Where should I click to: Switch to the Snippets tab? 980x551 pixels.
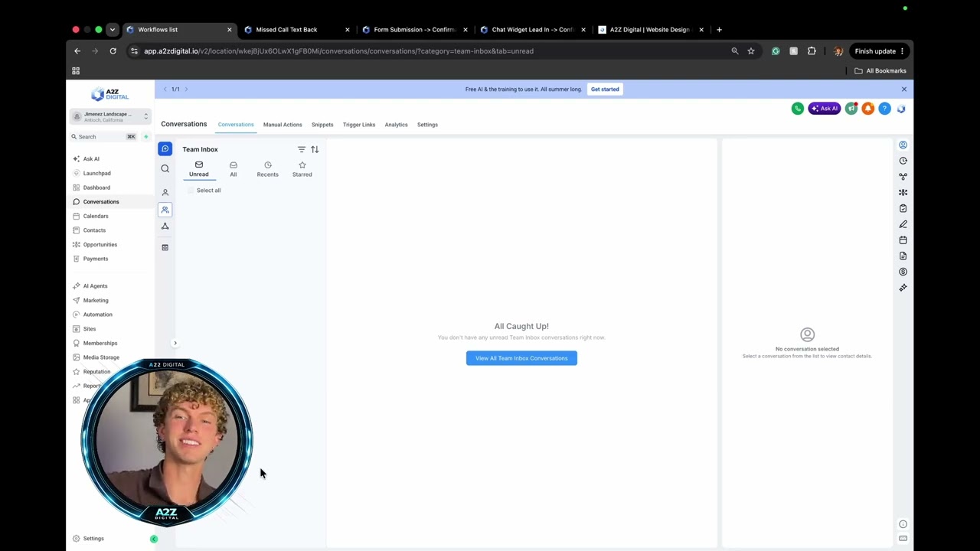pos(322,125)
